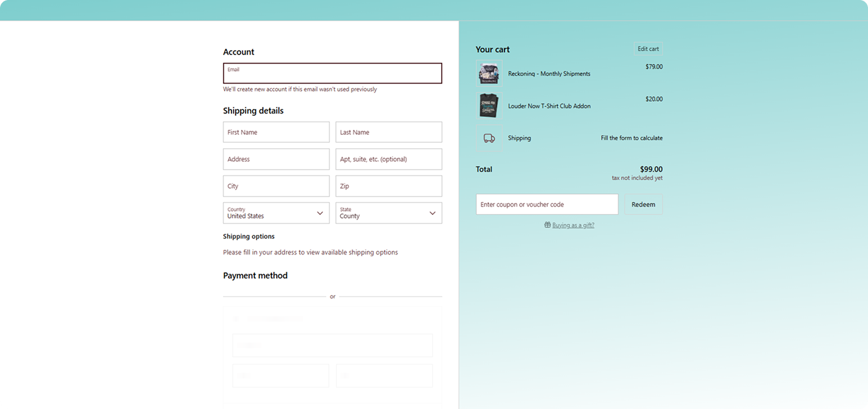Click the Last Name field
The image size is (868, 409).
pyautogui.click(x=389, y=132)
